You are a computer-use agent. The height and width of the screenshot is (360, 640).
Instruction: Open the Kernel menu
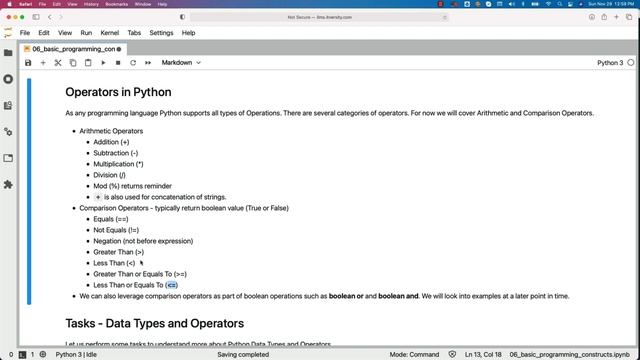[x=110, y=33]
